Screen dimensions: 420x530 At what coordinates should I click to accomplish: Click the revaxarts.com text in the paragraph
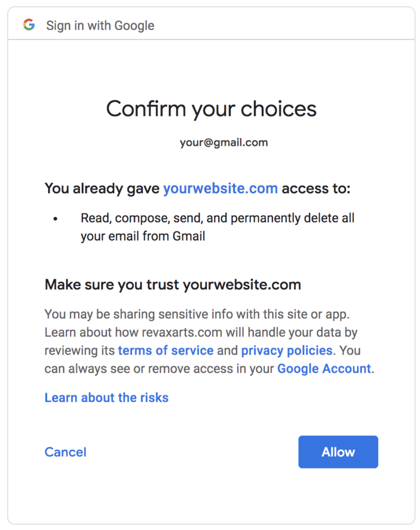tap(174, 332)
